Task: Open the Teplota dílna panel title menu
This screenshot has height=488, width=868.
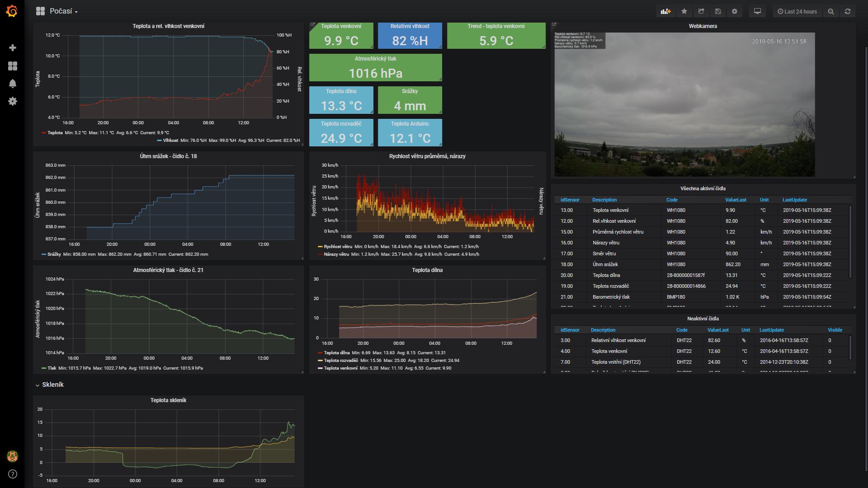Action: tap(429, 270)
